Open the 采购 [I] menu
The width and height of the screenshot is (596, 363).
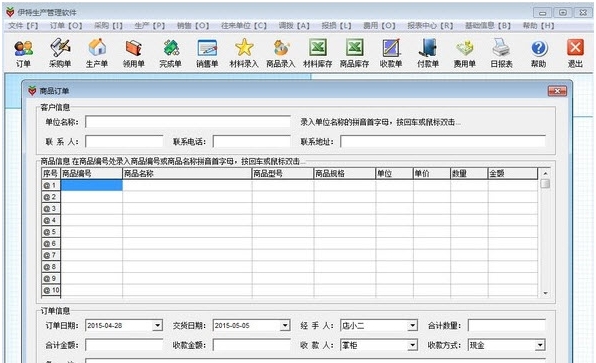[x=108, y=25]
